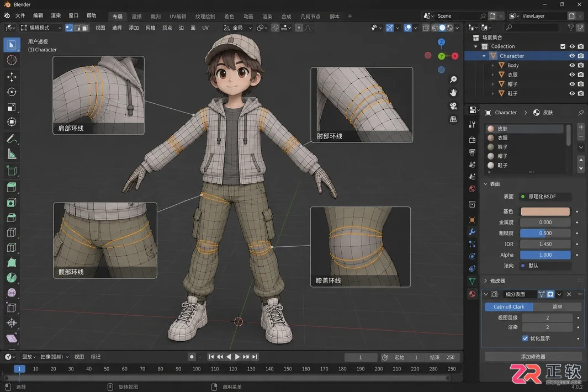The width and height of the screenshot is (588, 392).
Task: Click the 视图层级 value field
Action: point(547,317)
